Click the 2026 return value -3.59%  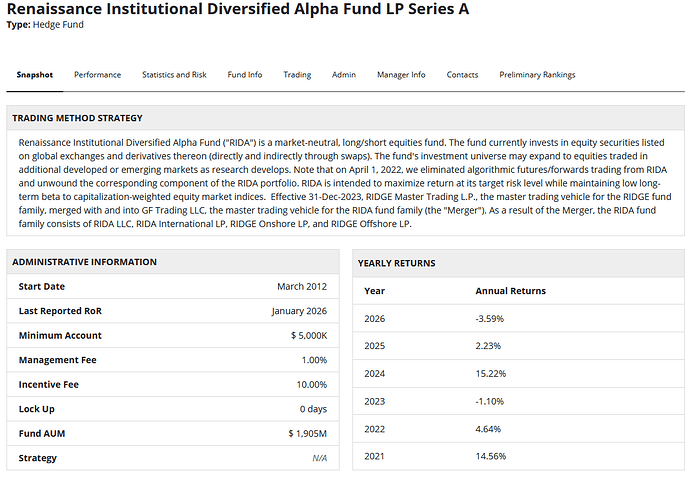click(x=491, y=318)
